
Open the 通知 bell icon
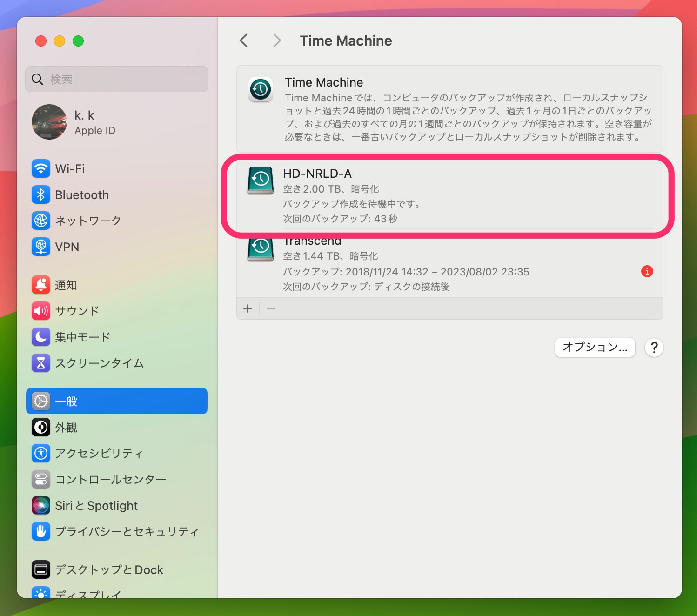coord(41,285)
